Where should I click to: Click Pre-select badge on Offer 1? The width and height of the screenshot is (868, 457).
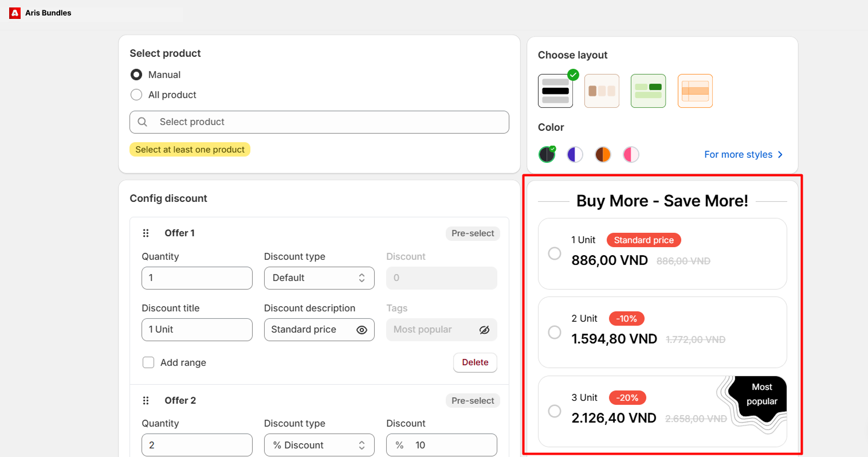(x=473, y=233)
